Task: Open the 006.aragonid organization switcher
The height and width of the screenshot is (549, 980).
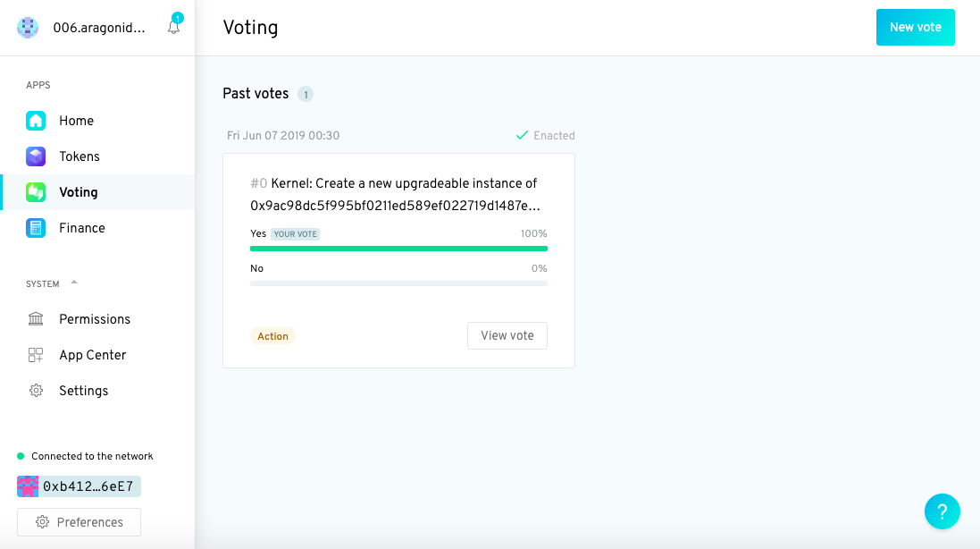Action: (98, 28)
